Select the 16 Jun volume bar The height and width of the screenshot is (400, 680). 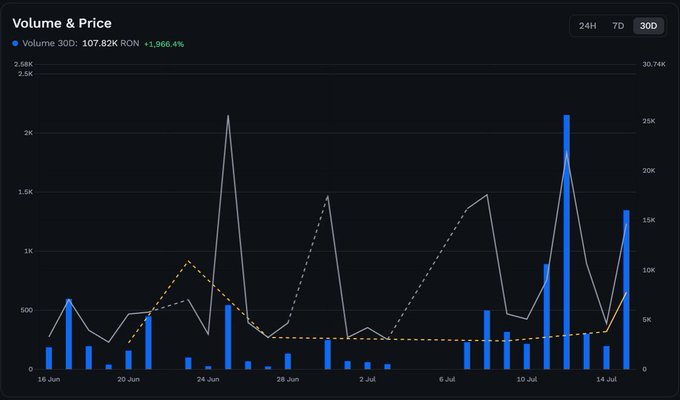[x=49, y=358]
